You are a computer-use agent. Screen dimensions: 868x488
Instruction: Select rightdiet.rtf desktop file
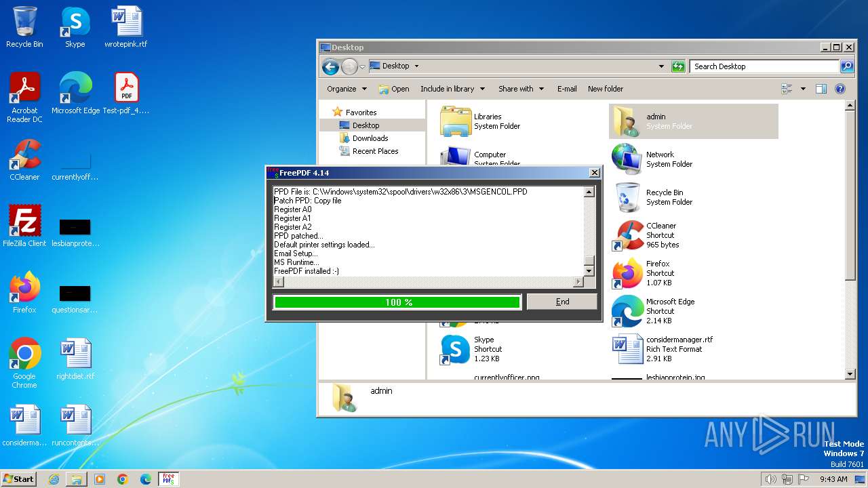[75, 359]
